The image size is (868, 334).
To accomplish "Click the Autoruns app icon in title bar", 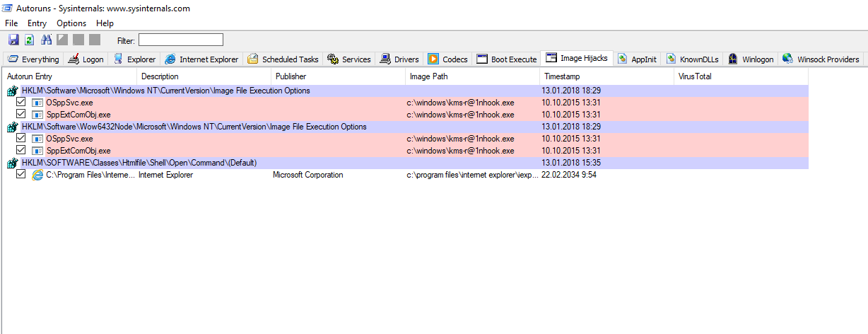I will coord(8,8).
